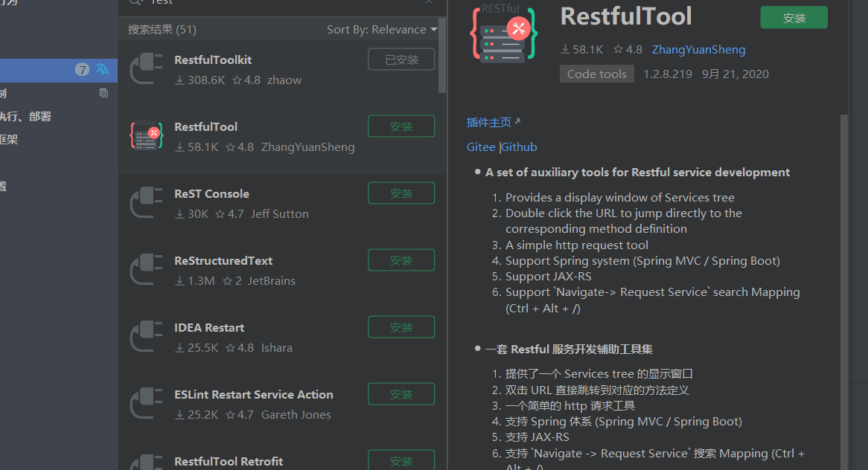Click author zhaow under RestfulToolkit
The image size is (868, 470).
point(284,80)
